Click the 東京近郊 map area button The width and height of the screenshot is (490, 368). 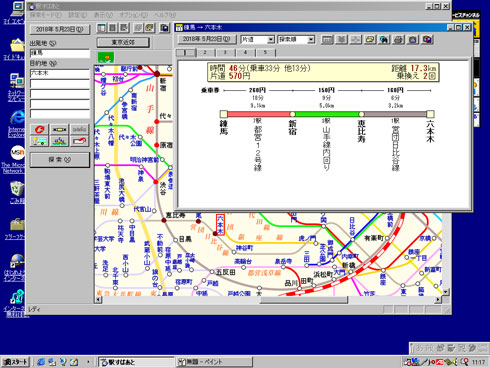pyautogui.click(x=123, y=42)
